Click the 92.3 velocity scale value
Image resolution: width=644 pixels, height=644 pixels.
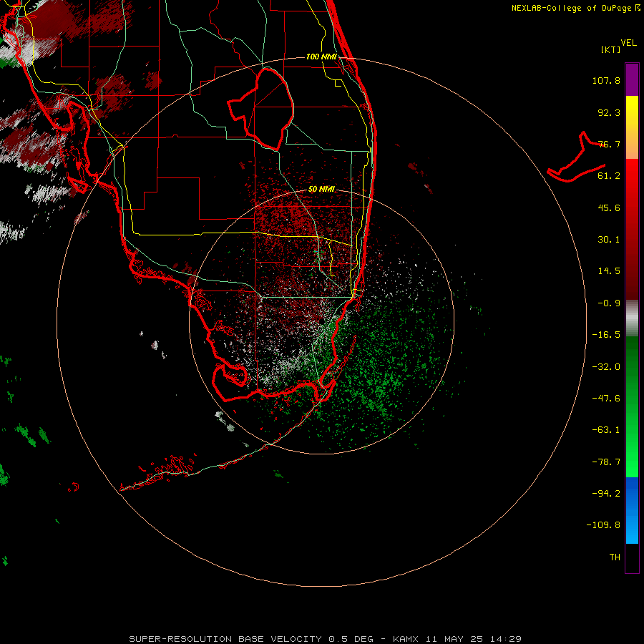(609, 112)
